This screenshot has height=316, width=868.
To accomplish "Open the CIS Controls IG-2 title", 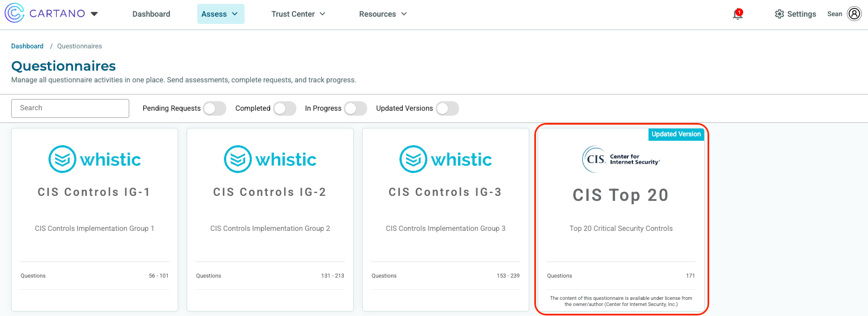I will 270,192.
